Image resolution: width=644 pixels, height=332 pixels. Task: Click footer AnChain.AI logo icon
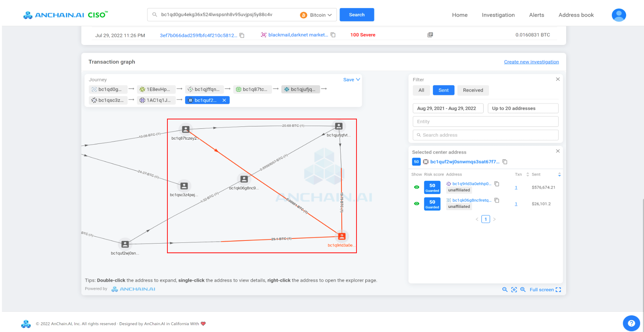[x=26, y=324]
